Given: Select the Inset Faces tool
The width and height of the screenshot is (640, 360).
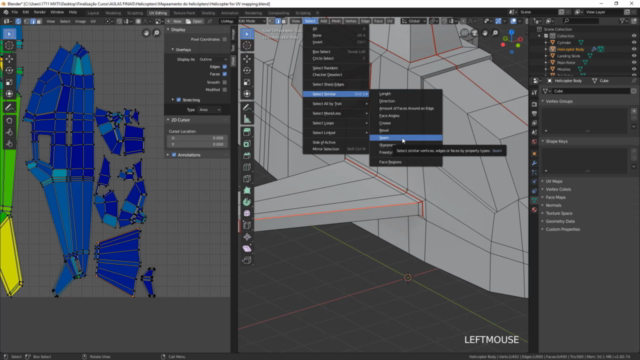Looking at the screenshot, I should tap(247, 144).
